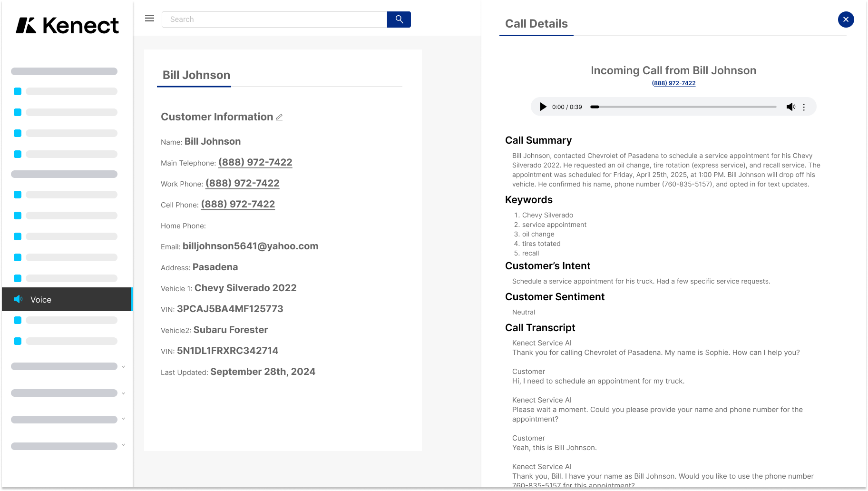Image resolution: width=868 pixels, height=491 pixels.
Task: Click Last Updated September 28th, 2024
Action: click(x=263, y=372)
